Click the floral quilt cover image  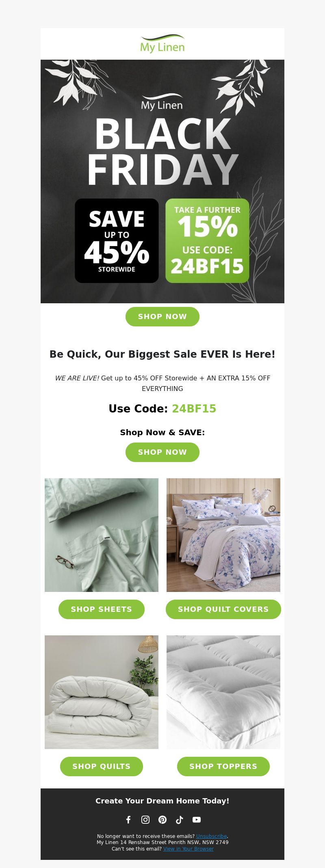click(x=223, y=535)
